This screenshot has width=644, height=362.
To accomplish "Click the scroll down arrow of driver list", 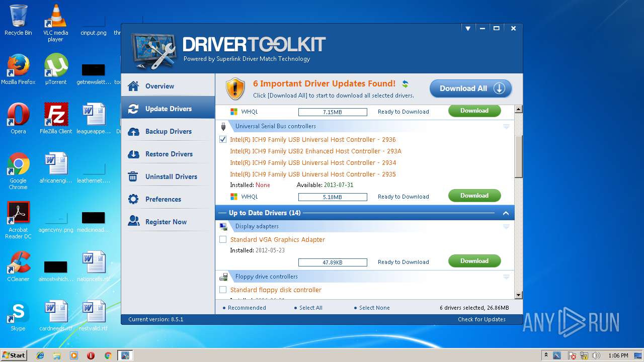I will (x=519, y=295).
